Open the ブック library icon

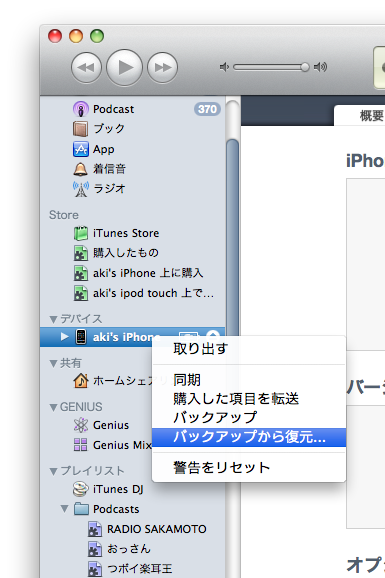(x=80, y=129)
